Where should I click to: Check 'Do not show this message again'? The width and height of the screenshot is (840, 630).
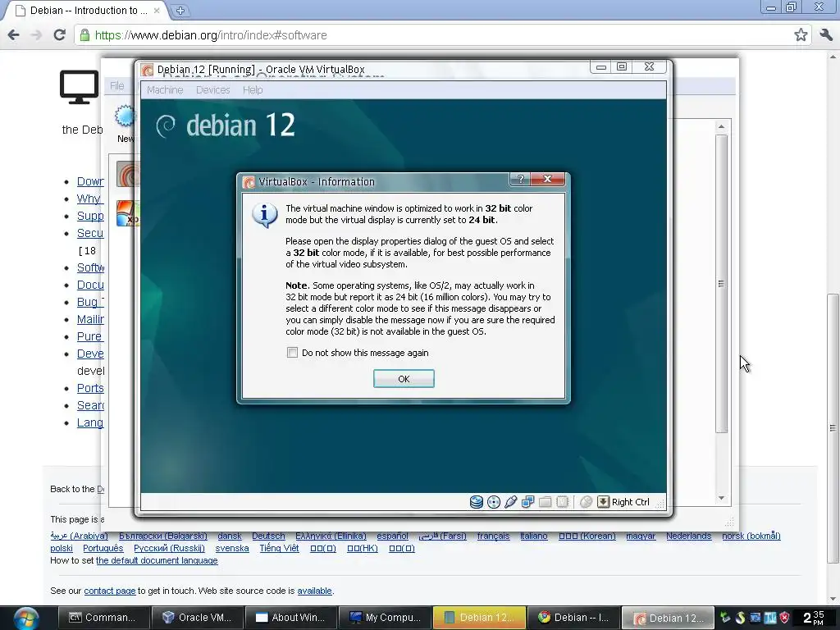point(292,353)
